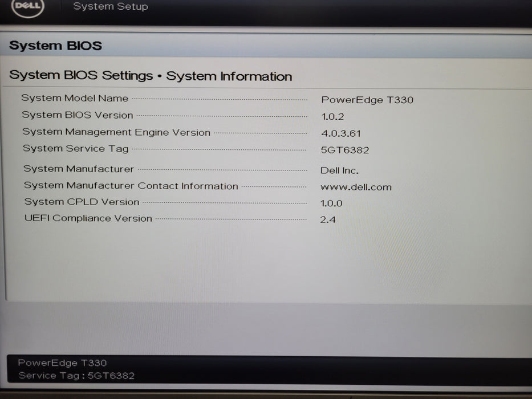Click the System Manufacturer label

79,169
